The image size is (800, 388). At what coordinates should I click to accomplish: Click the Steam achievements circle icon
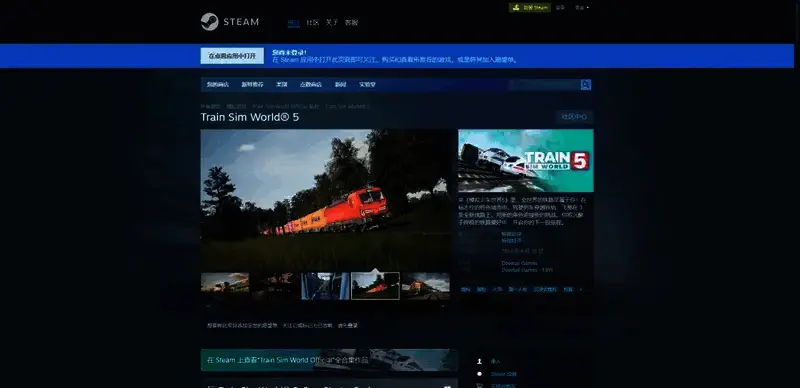click(x=479, y=374)
